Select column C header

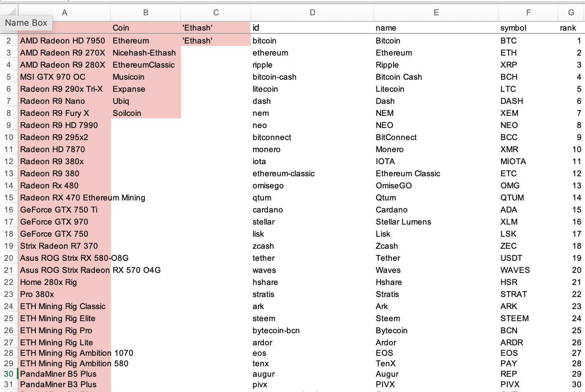pyautogui.click(x=216, y=12)
